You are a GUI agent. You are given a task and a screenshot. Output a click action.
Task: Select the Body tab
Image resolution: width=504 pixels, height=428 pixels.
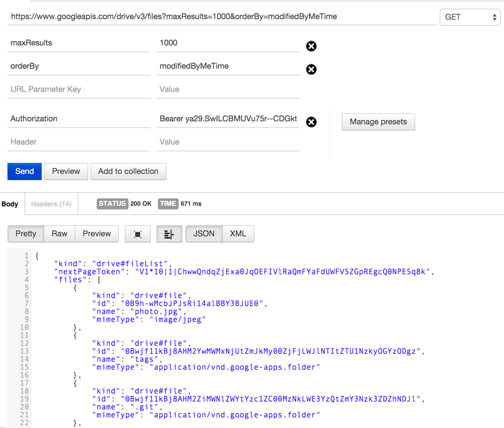pos(10,204)
